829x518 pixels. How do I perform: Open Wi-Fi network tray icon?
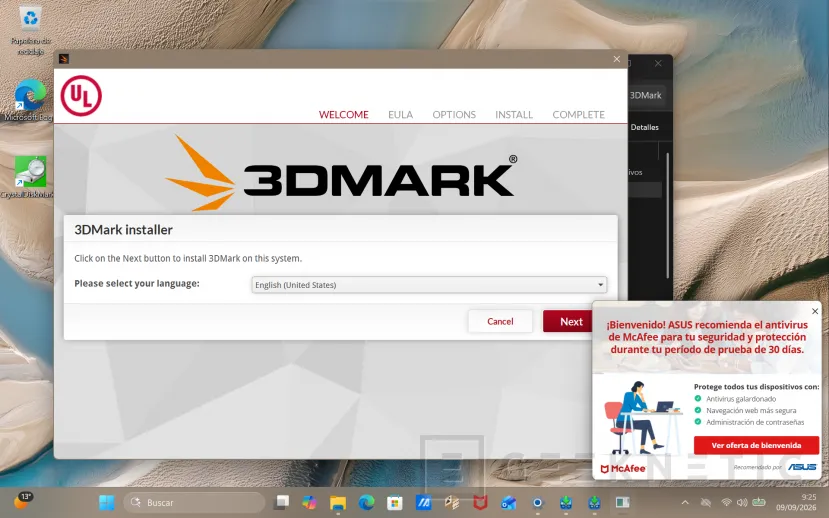click(x=726, y=503)
